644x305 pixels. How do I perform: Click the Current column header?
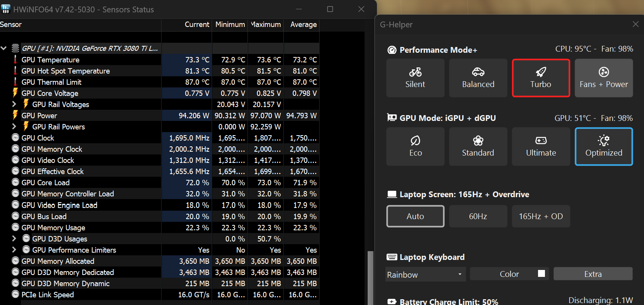pos(187,24)
